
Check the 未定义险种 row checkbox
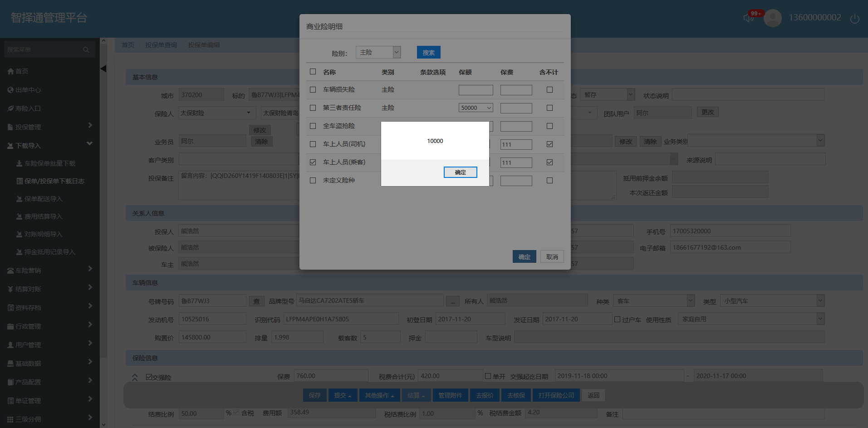click(313, 181)
